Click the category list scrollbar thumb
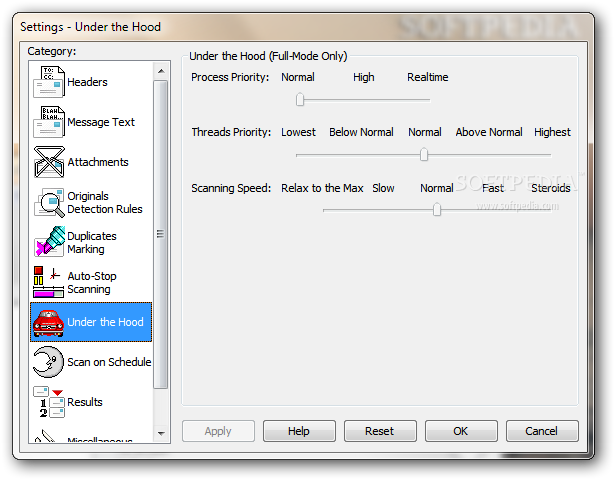 (160, 234)
